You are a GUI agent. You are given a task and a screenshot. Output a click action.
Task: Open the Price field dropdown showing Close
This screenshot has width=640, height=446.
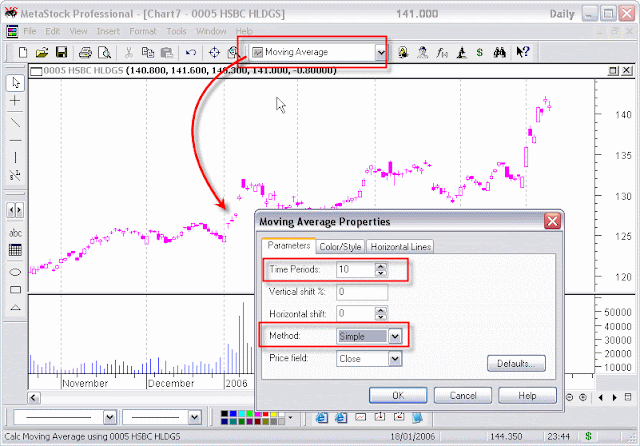(395, 359)
